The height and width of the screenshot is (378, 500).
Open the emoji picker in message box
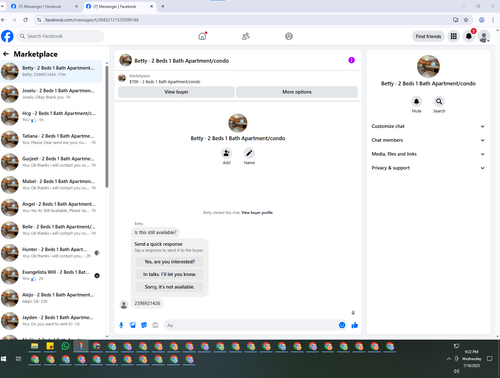(x=342, y=325)
